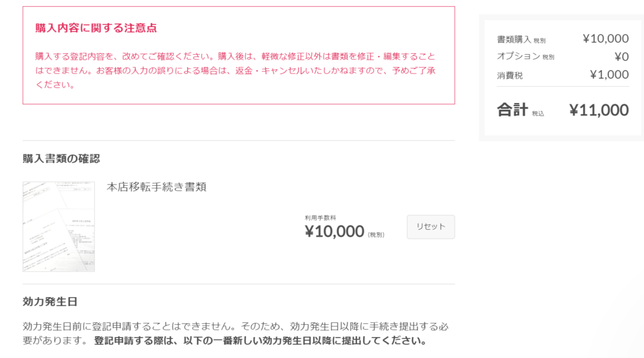Viewport: 644px width, 358px height.
Task: Click the bold 登記申請する際は instruction sentence
Action: 262,341
